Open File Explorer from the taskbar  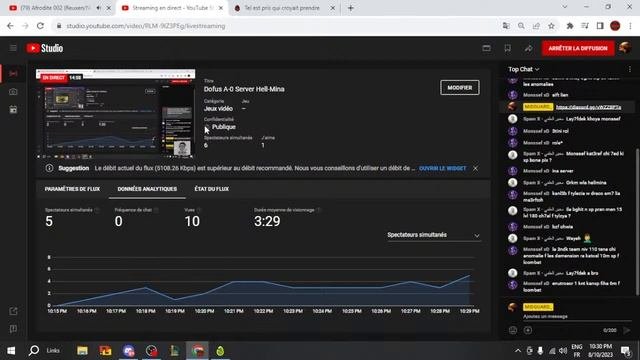[82, 351]
